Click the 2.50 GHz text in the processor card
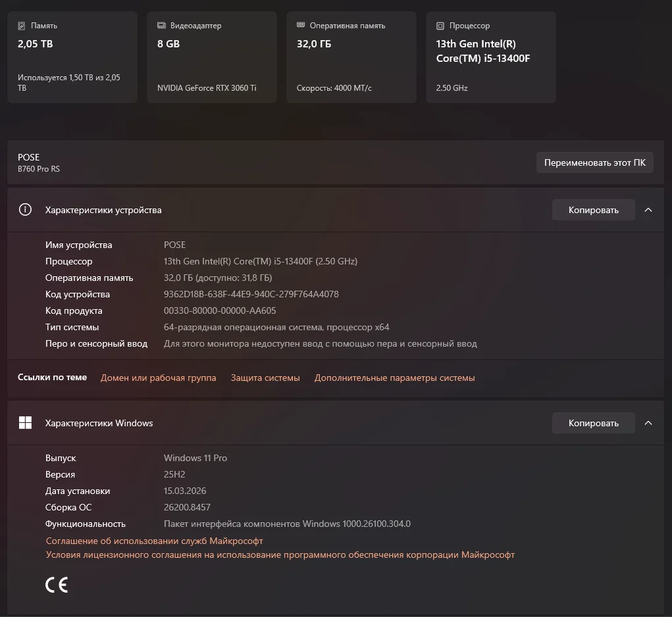 (452, 87)
